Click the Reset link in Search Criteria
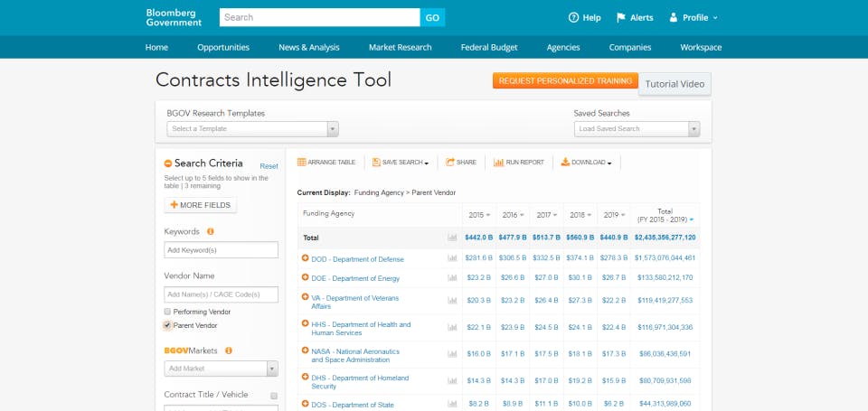The image size is (868, 411). pos(269,166)
